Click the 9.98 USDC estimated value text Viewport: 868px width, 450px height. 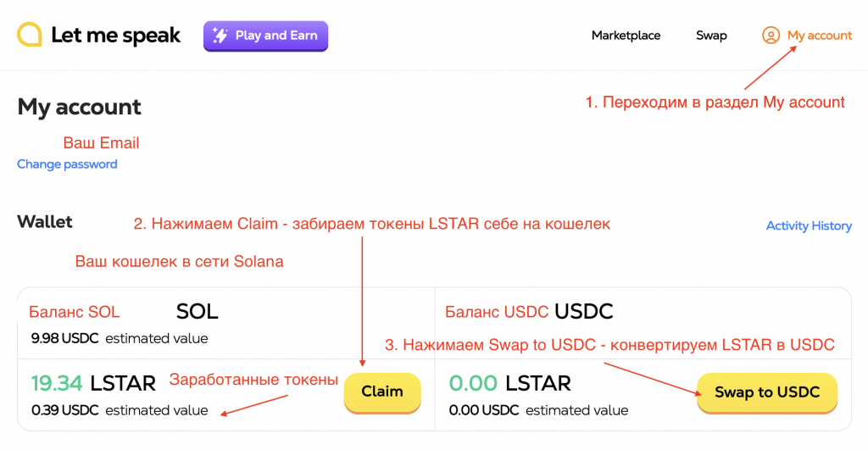pyautogui.click(x=120, y=338)
